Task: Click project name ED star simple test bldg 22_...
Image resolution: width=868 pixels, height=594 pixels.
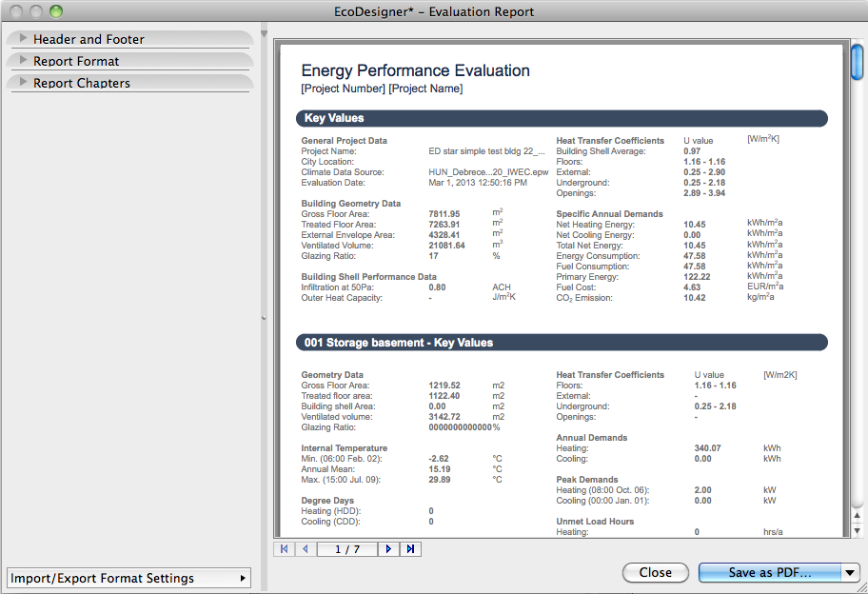Action: [x=486, y=151]
